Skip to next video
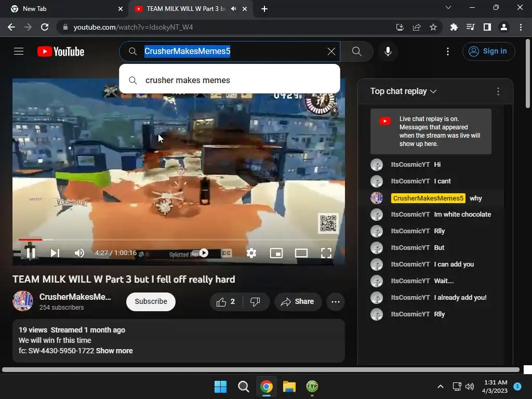The height and width of the screenshot is (399, 532). (55, 253)
